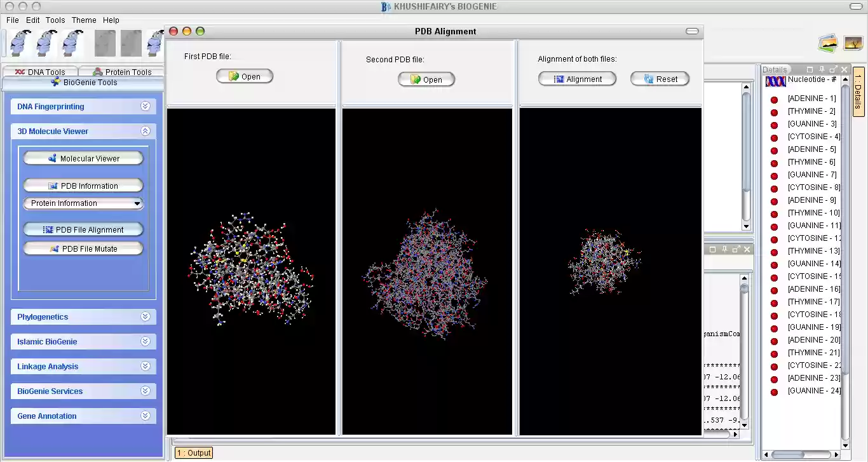Open the Protein Information dropdown
This screenshot has height=462, width=868.
[83, 203]
